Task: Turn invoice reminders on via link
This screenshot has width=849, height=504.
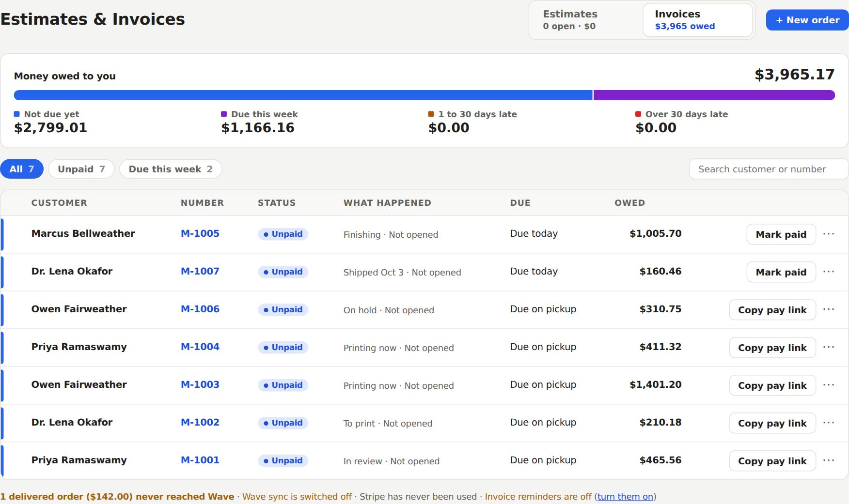Action: point(625,497)
